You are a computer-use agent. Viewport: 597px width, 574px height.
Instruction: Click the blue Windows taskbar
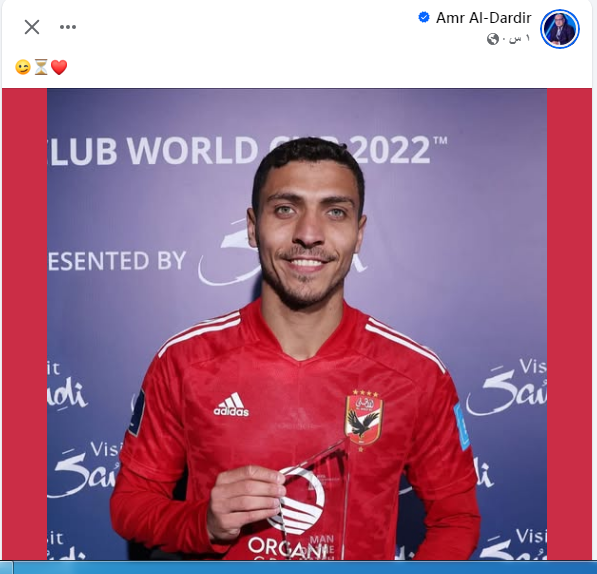click(298, 567)
